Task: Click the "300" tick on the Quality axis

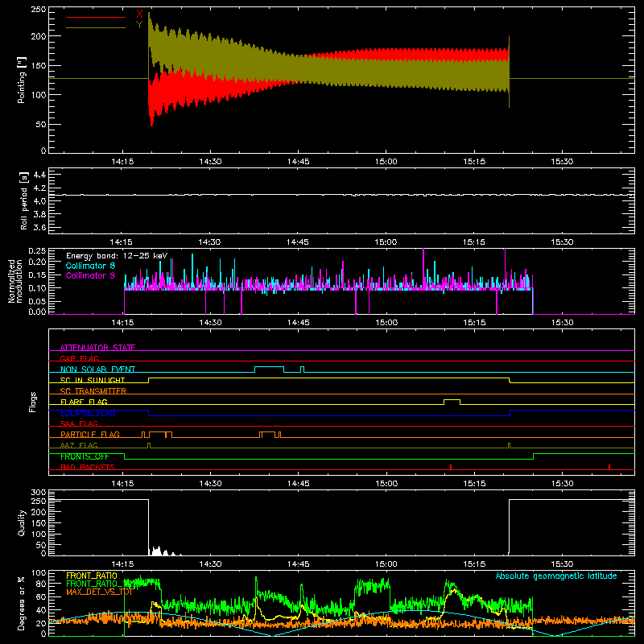Action: [x=39, y=493]
